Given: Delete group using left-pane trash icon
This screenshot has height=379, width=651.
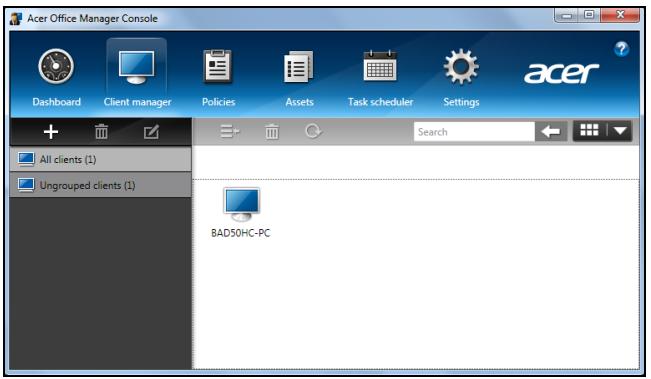Looking at the screenshot, I should coord(101,132).
